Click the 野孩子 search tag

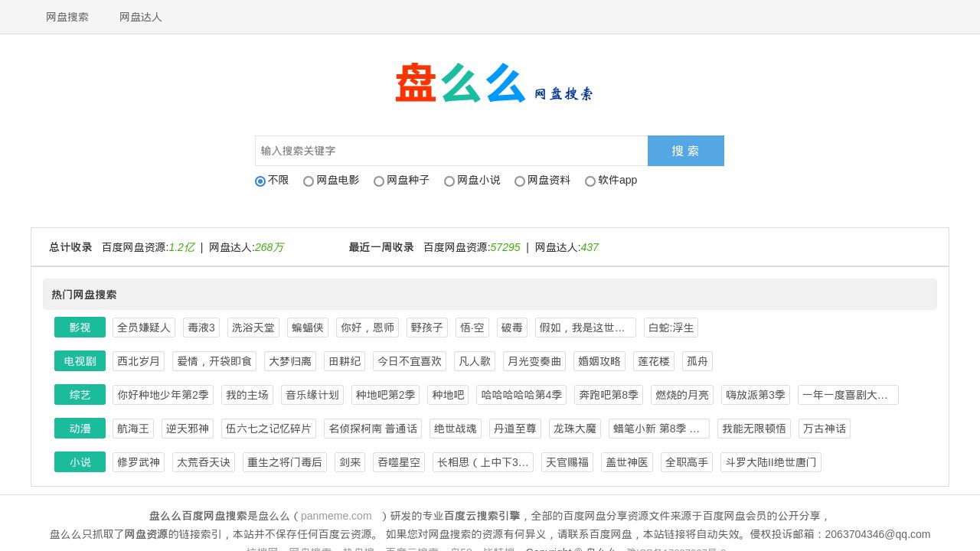[427, 328]
